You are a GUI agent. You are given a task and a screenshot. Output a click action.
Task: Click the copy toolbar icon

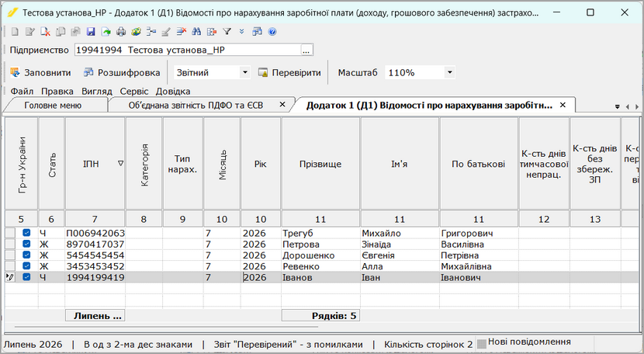[x=61, y=32]
